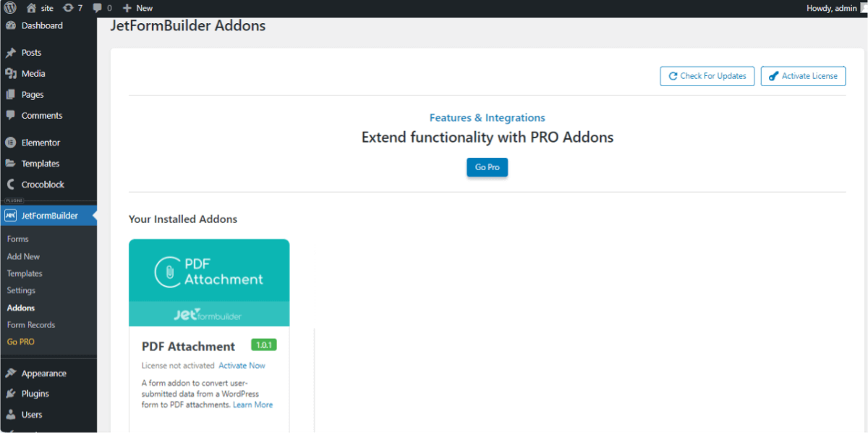Click the Activate Now link
The height and width of the screenshot is (433, 868).
[242, 366]
